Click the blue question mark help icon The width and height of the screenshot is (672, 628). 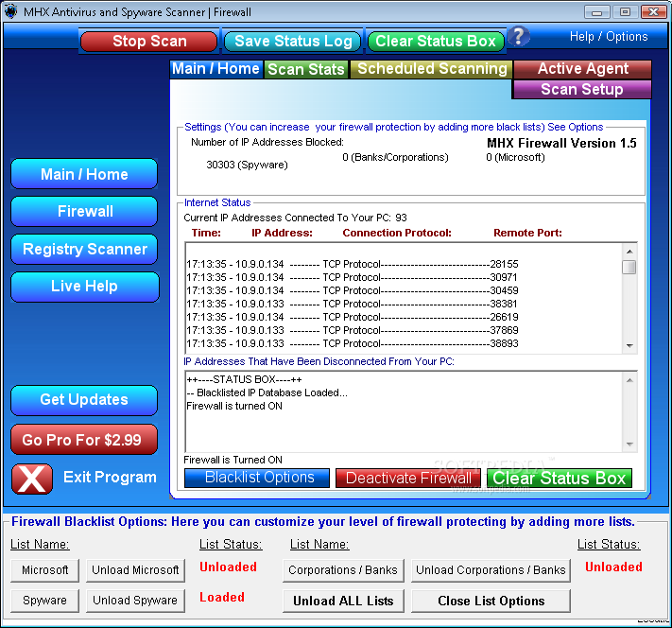(519, 37)
